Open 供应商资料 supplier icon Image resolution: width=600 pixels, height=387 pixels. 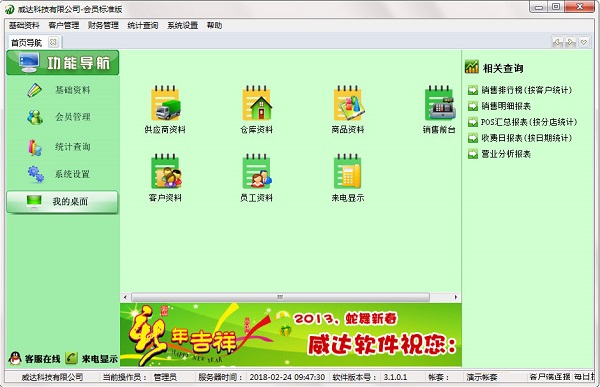point(165,103)
